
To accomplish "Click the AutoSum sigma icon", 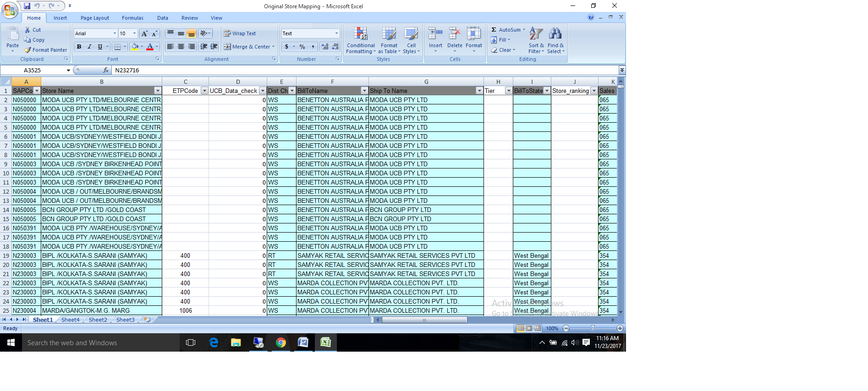I will pyautogui.click(x=494, y=30).
